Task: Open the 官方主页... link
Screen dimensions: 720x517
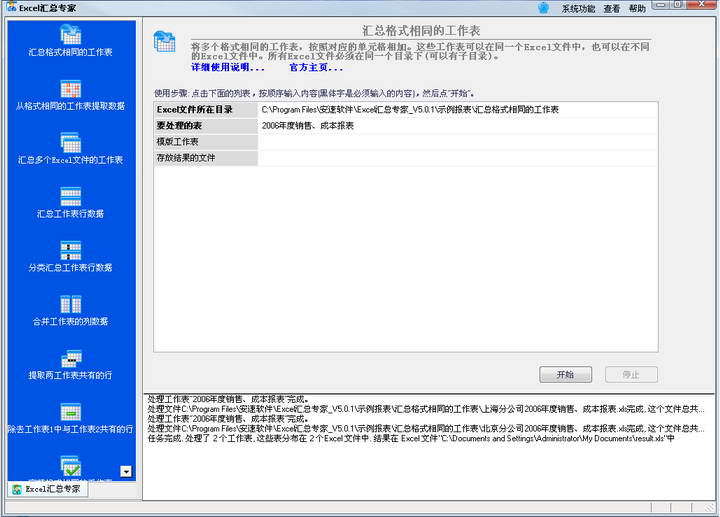Action: (316, 67)
